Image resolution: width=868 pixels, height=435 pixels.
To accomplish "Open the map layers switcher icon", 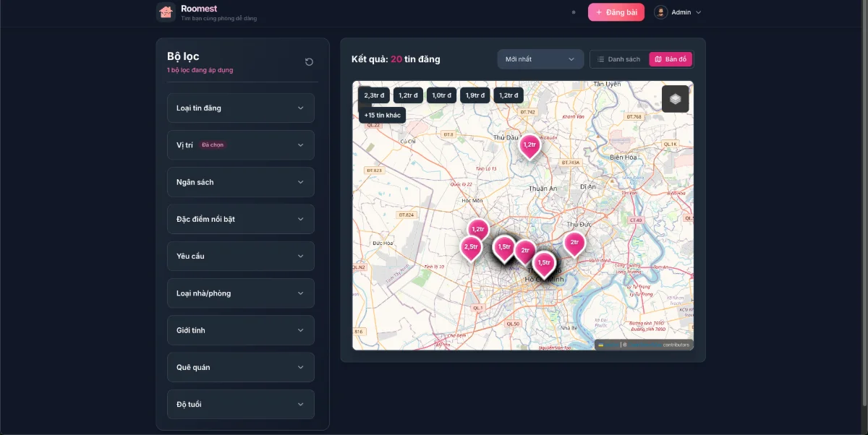I will [x=675, y=99].
